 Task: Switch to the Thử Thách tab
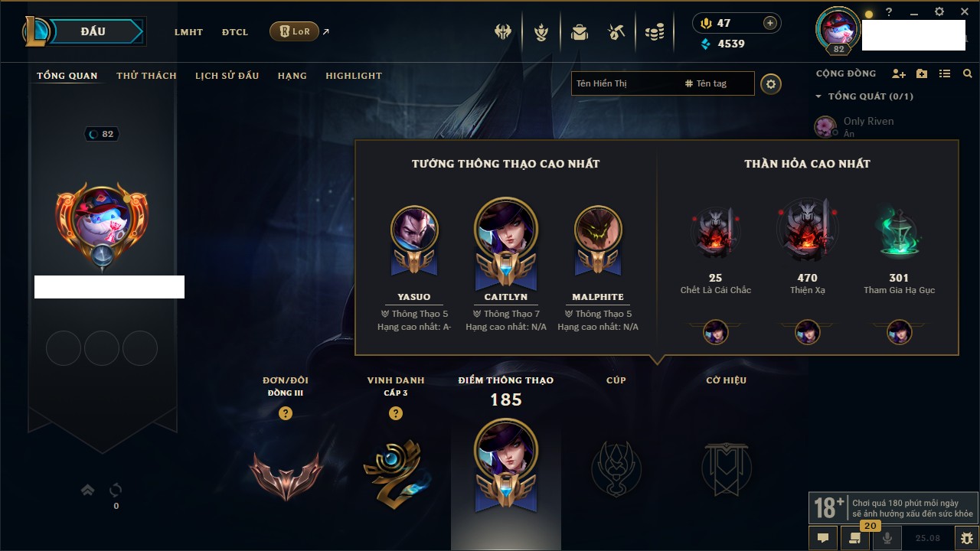pyautogui.click(x=146, y=76)
